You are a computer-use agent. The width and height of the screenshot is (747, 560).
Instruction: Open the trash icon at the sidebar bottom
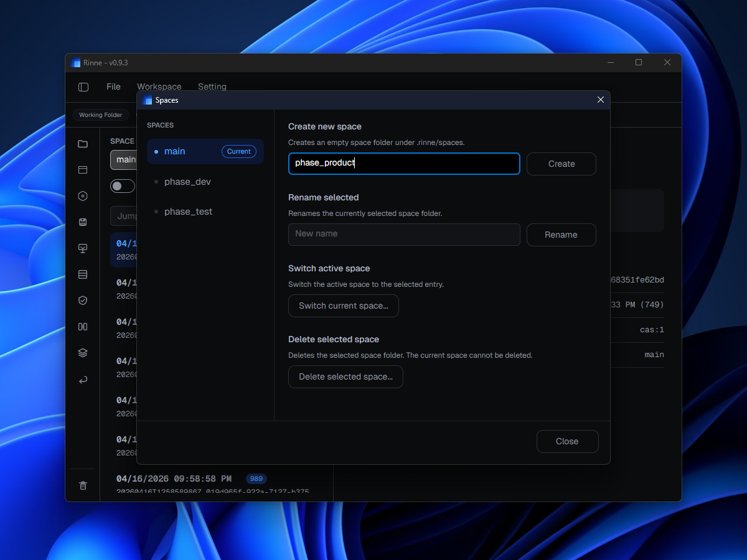[83, 485]
